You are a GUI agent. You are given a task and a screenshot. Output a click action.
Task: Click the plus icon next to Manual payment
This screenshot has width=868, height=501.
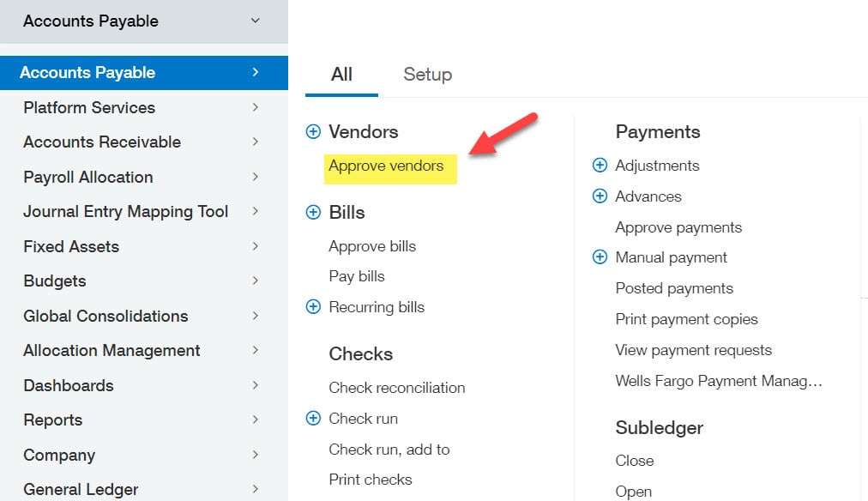(600, 257)
